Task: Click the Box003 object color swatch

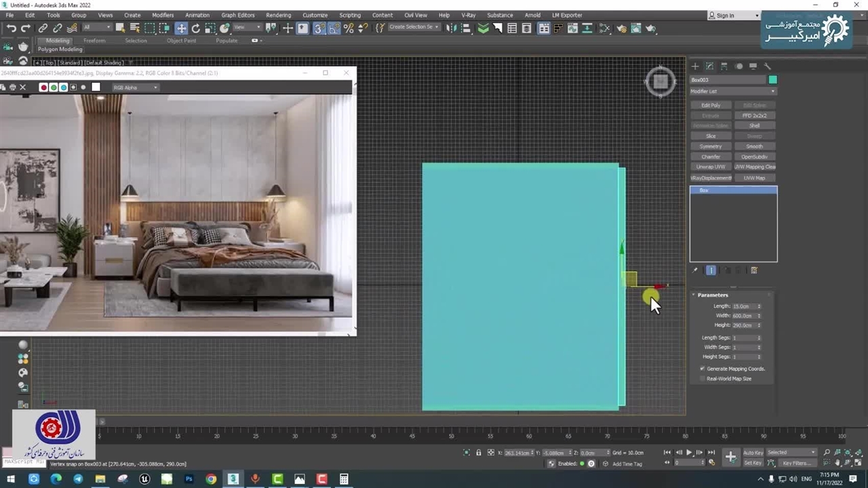Action: 772,80
